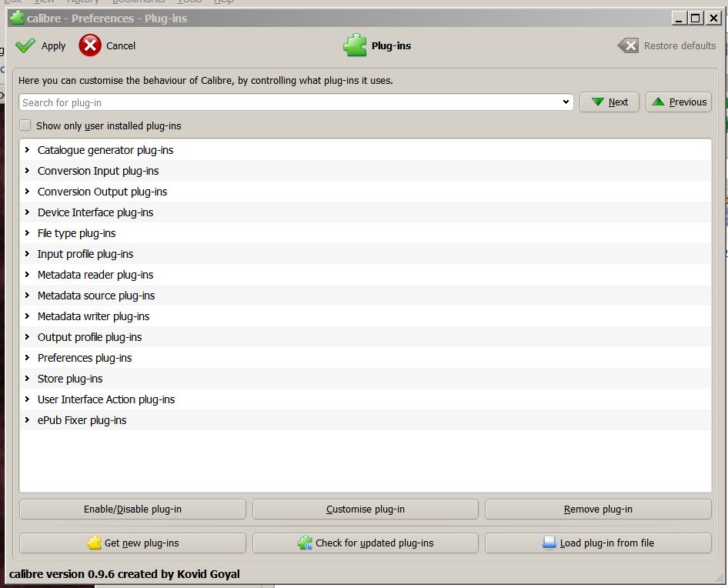The height and width of the screenshot is (588, 728).
Task: Click Previous button label
Action: pyautogui.click(x=688, y=102)
